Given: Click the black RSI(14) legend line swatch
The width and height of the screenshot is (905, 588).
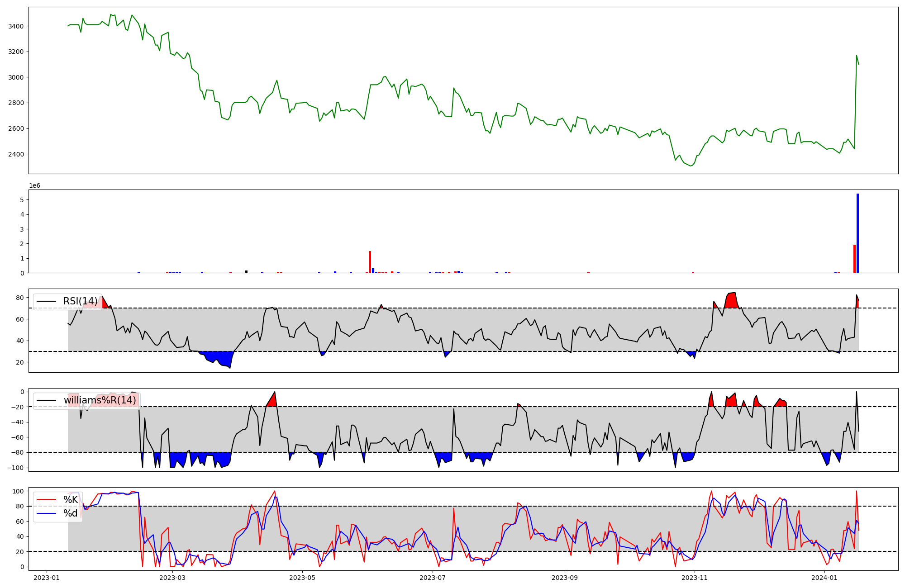Looking at the screenshot, I should click(x=46, y=301).
